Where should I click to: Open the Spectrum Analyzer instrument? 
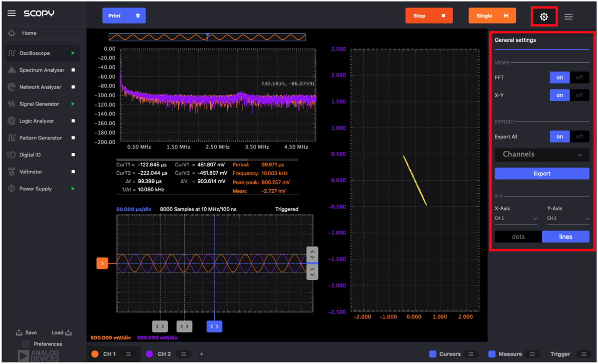(x=42, y=70)
